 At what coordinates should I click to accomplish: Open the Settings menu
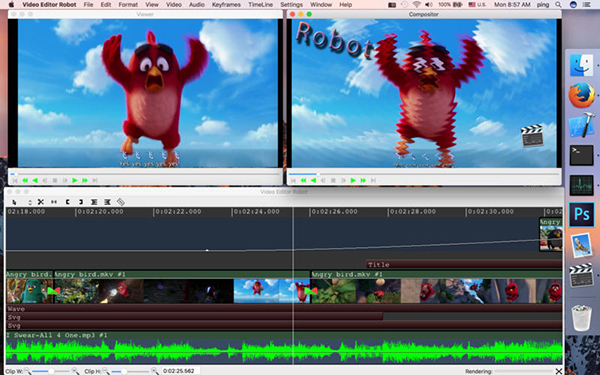coord(292,5)
